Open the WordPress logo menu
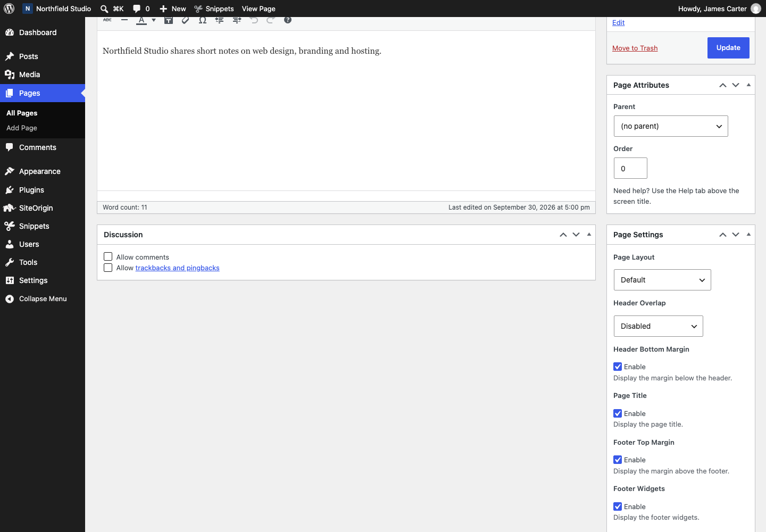This screenshot has width=766, height=532. (x=9, y=9)
